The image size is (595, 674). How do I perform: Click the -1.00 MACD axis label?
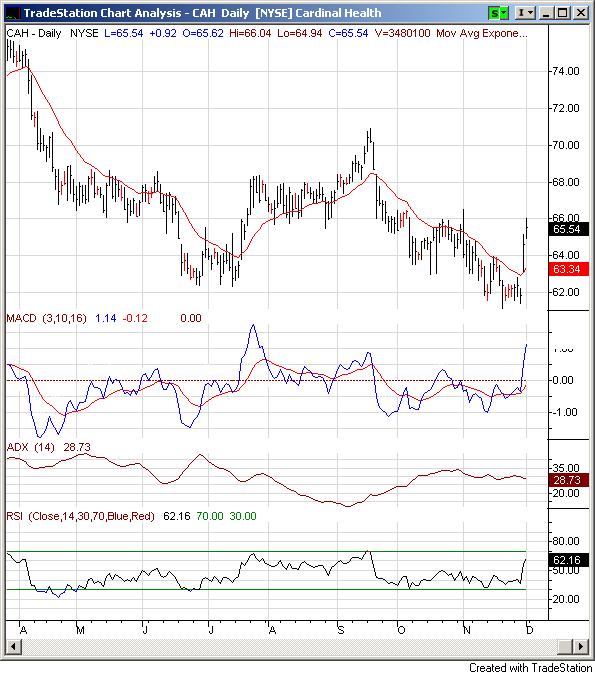[564, 412]
